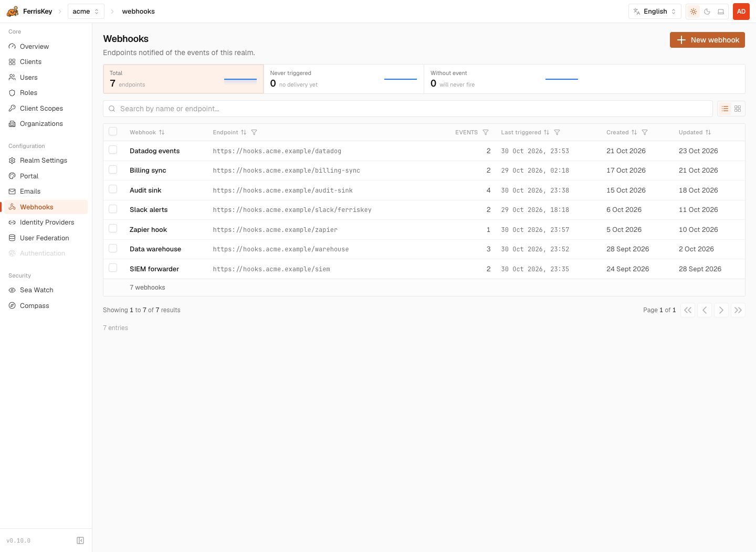The width and height of the screenshot is (756, 552).
Task: Open Portal configuration
Action: (x=46, y=176)
